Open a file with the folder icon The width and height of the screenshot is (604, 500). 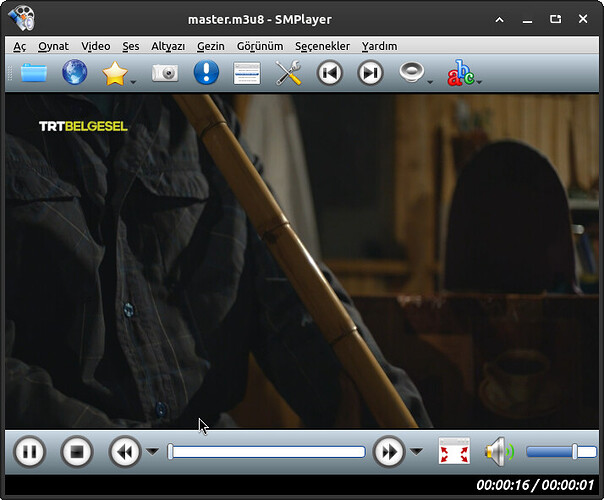point(34,73)
